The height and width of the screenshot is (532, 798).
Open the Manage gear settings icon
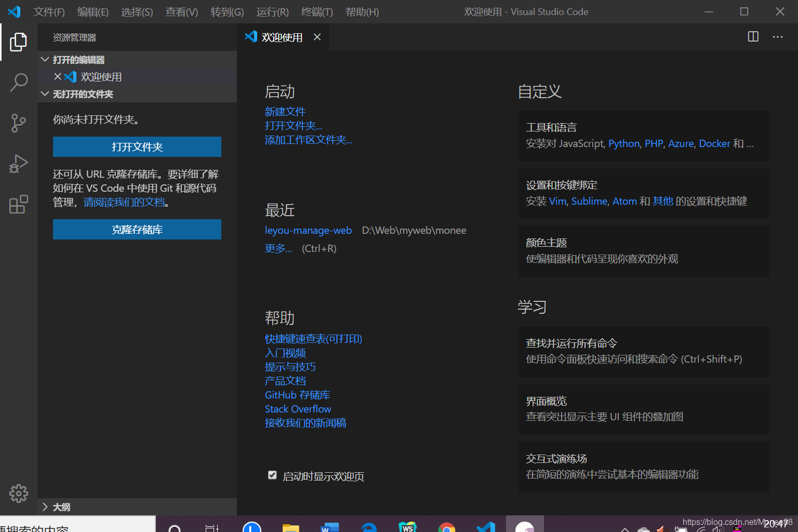click(19, 494)
